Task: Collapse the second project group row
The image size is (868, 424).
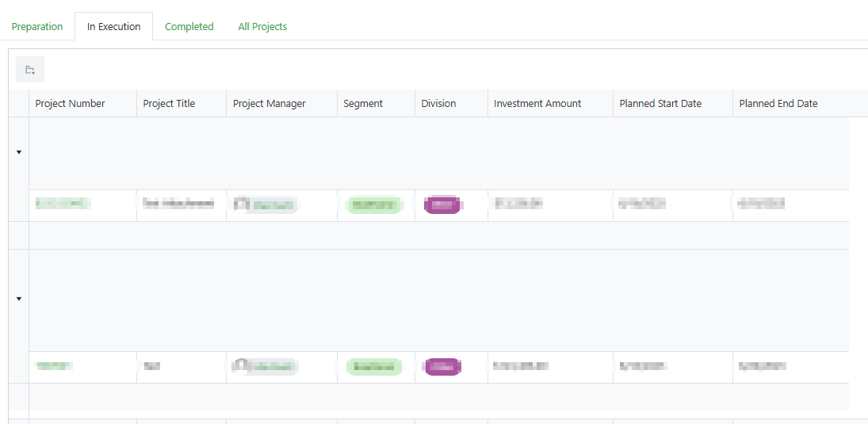Action: (x=19, y=299)
